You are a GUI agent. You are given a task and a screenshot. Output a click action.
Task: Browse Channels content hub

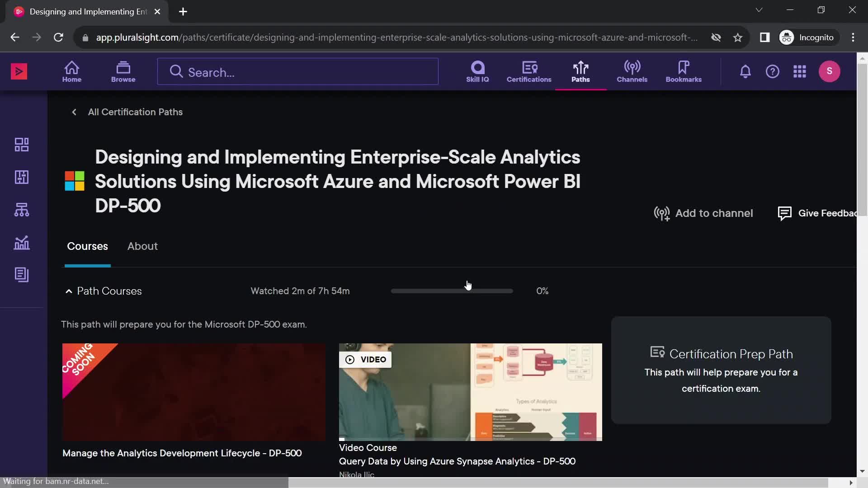[x=632, y=71]
